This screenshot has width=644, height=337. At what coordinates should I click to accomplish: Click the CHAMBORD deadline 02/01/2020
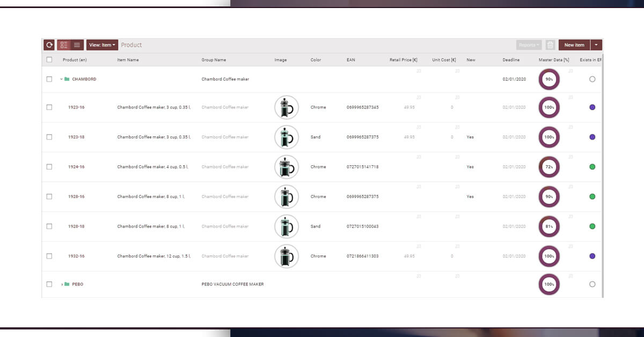coord(514,79)
